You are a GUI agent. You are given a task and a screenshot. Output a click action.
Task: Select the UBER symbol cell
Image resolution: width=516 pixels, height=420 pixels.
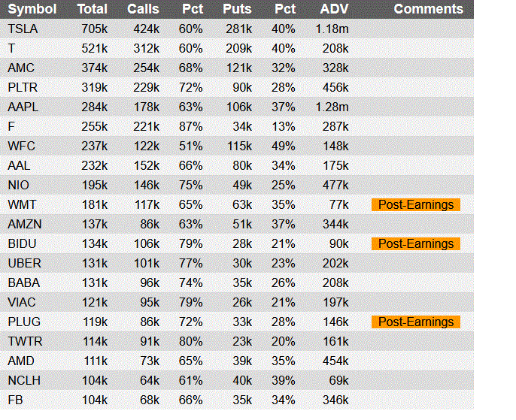tap(24, 263)
